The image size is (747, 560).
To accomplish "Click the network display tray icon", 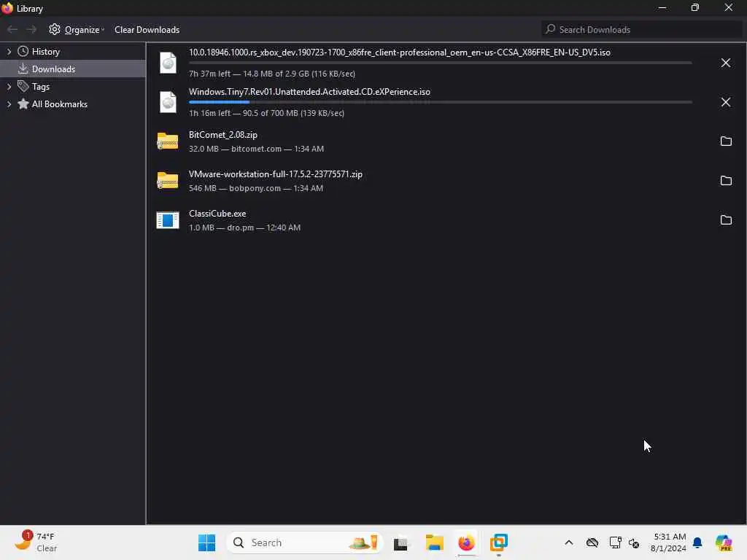I will pyautogui.click(x=615, y=542).
